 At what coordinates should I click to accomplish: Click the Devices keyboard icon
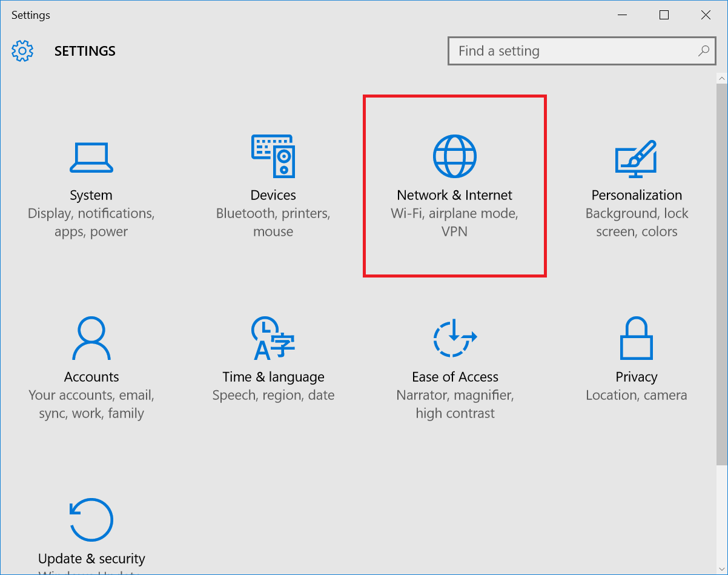273,156
